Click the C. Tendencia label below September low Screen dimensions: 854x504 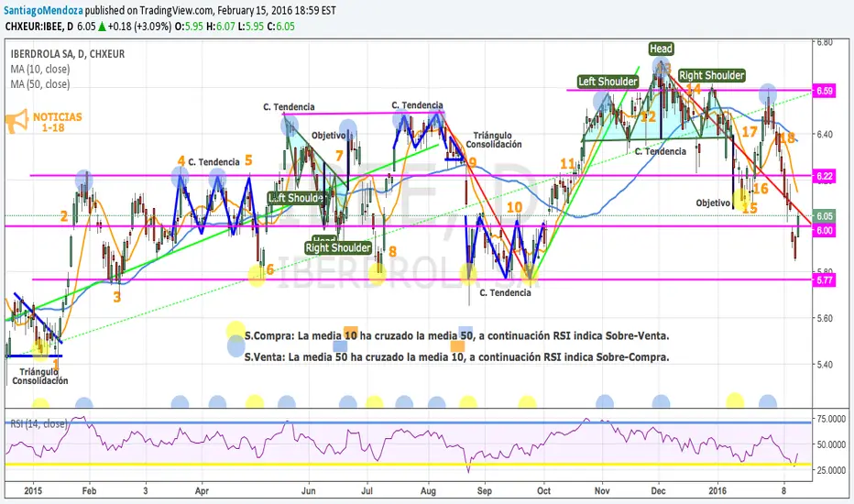(x=505, y=292)
